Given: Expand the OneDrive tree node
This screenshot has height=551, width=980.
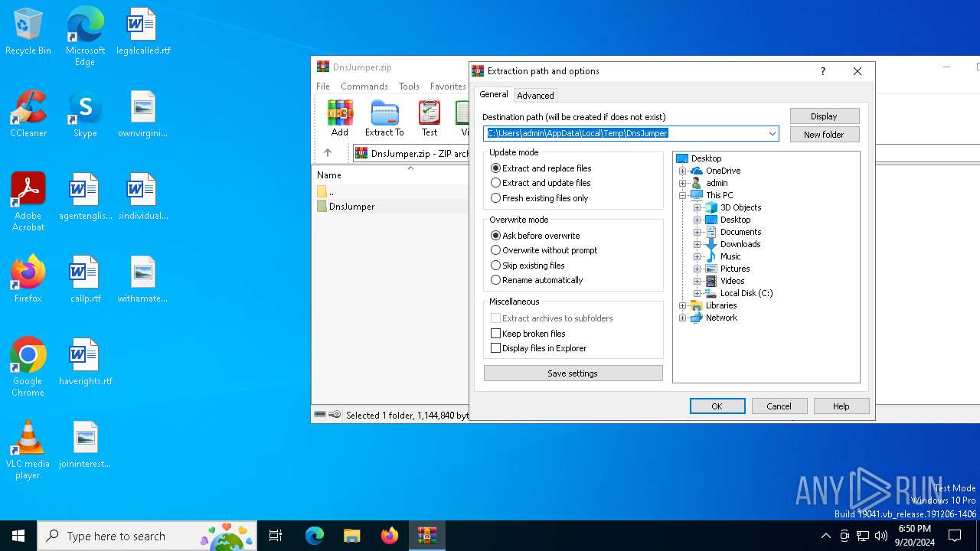Looking at the screenshot, I should pyautogui.click(x=682, y=171).
